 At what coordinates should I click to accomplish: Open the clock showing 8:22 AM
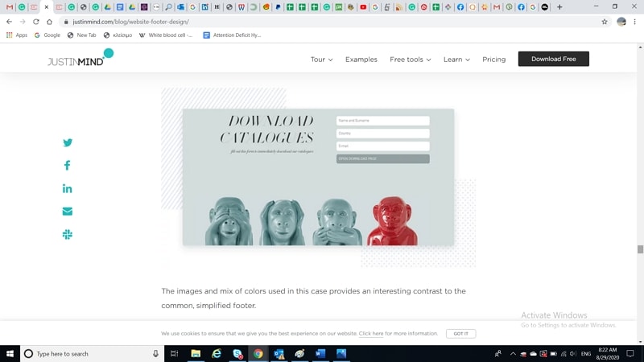[608, 353]
